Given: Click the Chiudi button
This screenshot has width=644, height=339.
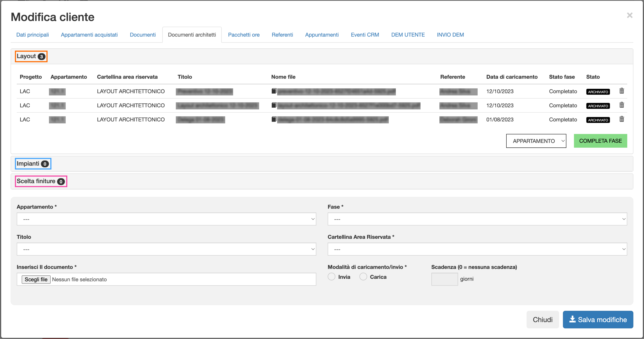Looking at the screenshot, I should point(542,319).
